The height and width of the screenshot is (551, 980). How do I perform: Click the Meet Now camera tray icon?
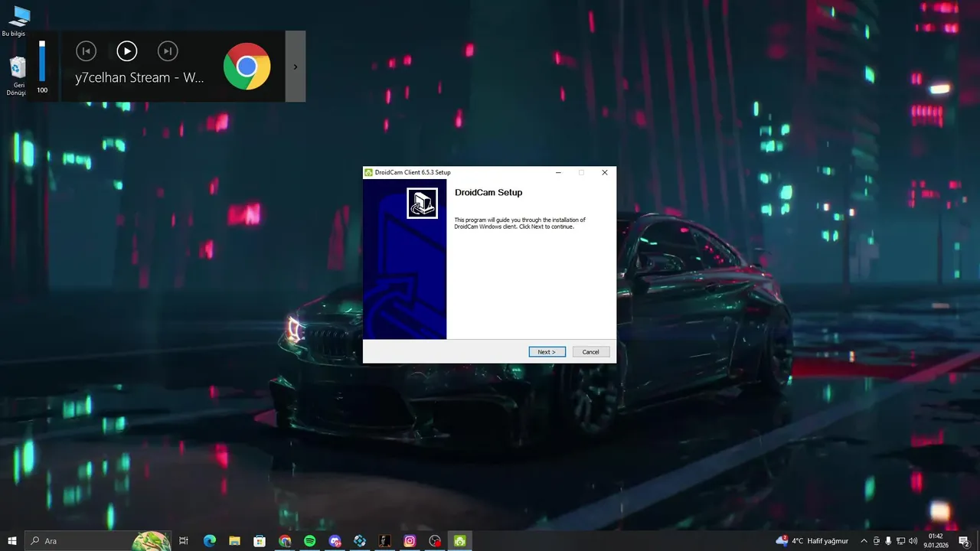click(877, 541)
